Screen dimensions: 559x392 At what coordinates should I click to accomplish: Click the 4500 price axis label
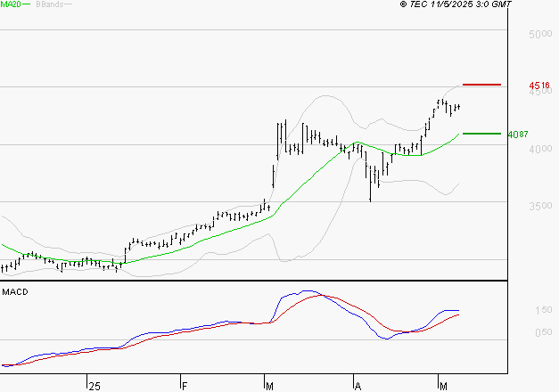click(542, 92)
